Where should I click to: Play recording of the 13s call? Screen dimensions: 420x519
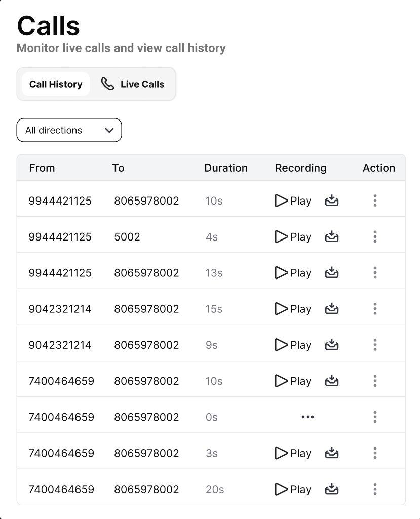tap(293, 273)
